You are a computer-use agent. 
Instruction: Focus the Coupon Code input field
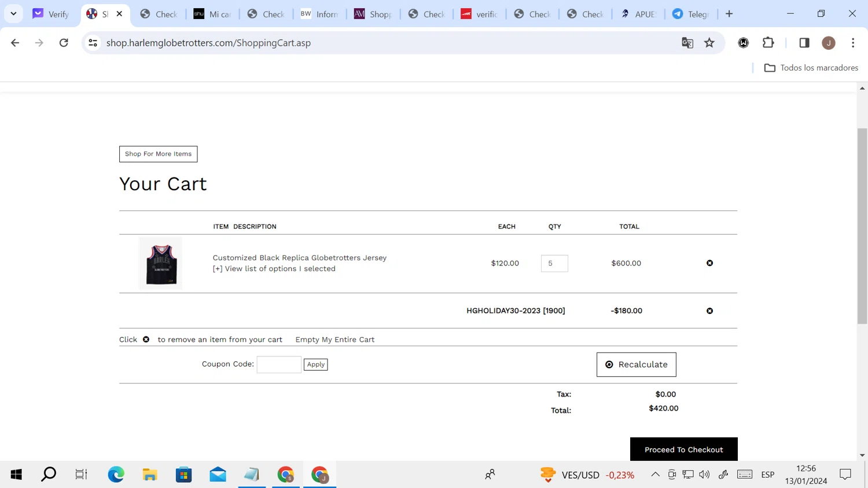(x=279, y=364)
